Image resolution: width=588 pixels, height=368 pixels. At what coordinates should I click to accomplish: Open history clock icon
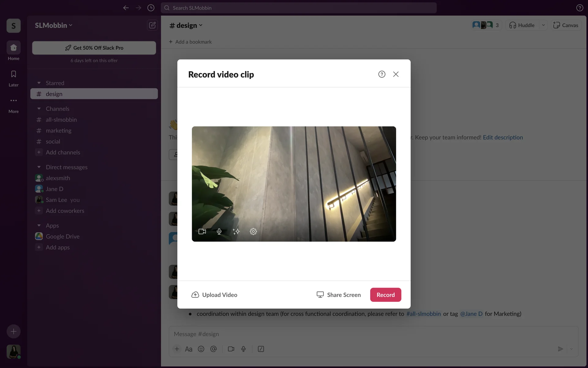(151, 8)
